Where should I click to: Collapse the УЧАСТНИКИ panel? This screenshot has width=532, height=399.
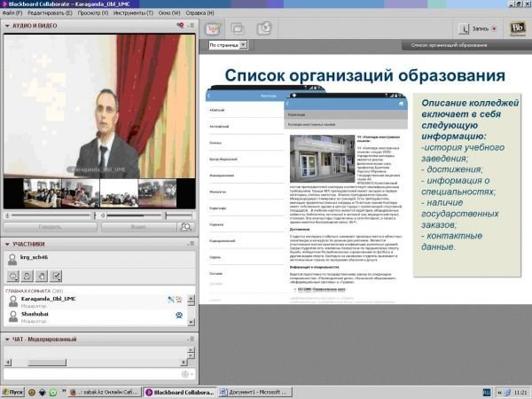[8, 244]
